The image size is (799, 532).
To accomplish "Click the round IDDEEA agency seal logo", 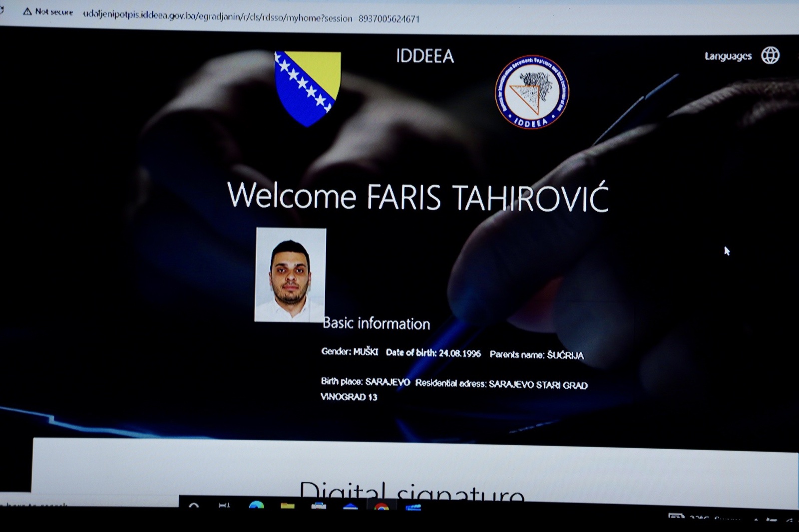I will click(x=532, y=92).
